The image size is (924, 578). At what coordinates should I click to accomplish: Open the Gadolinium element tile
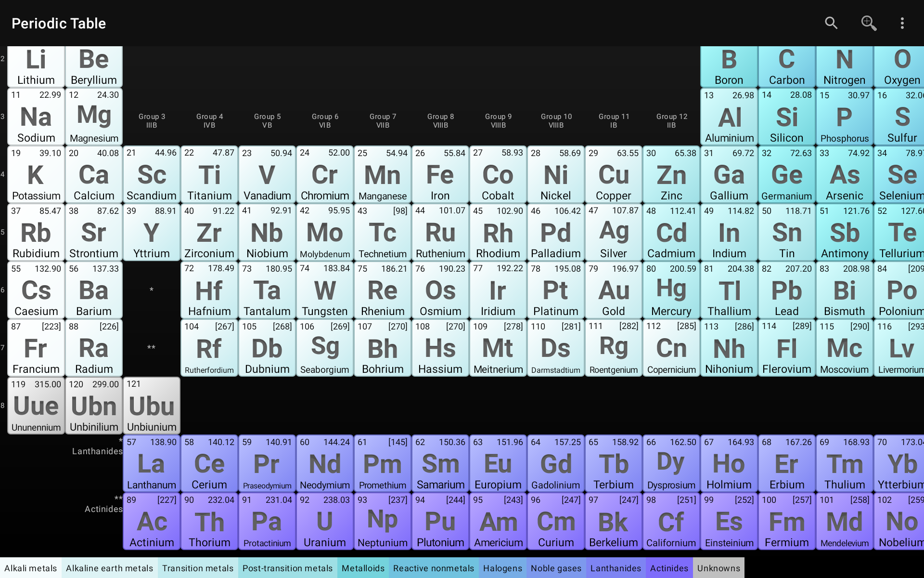[x=556, y=463]
